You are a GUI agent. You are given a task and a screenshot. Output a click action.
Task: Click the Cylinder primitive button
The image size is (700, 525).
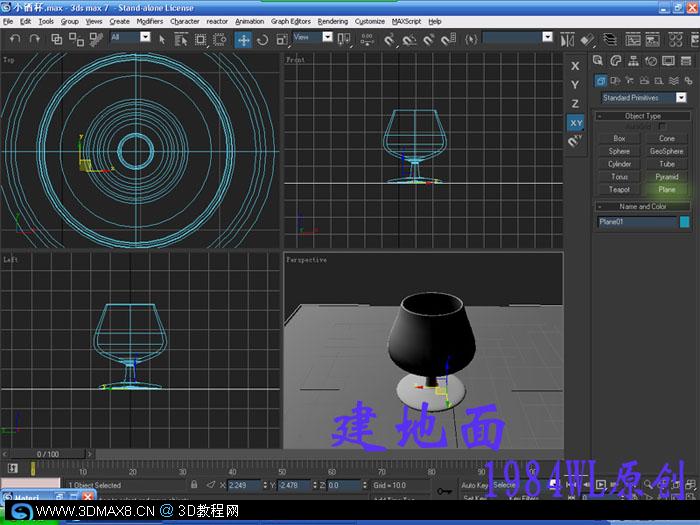619,164
